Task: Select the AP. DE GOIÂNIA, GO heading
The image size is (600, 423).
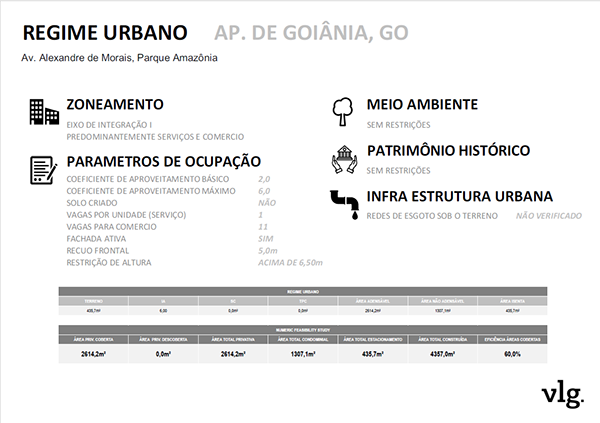Action: tap(311, 33)
